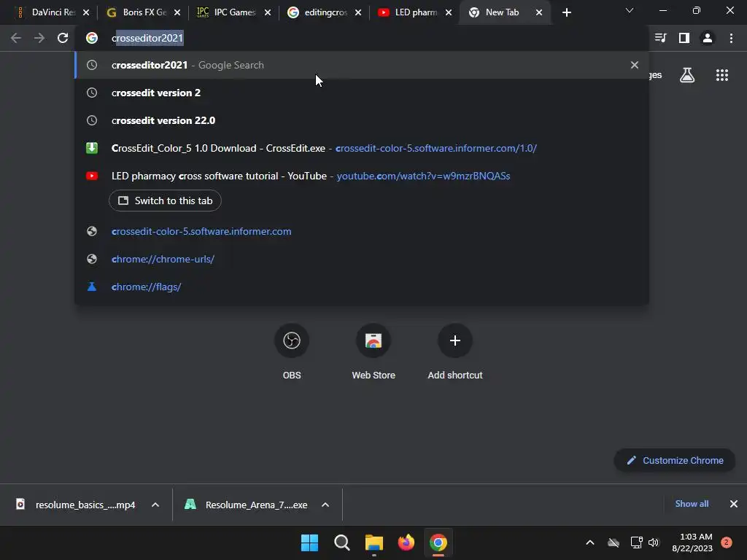Open taskbar Search

342,542
